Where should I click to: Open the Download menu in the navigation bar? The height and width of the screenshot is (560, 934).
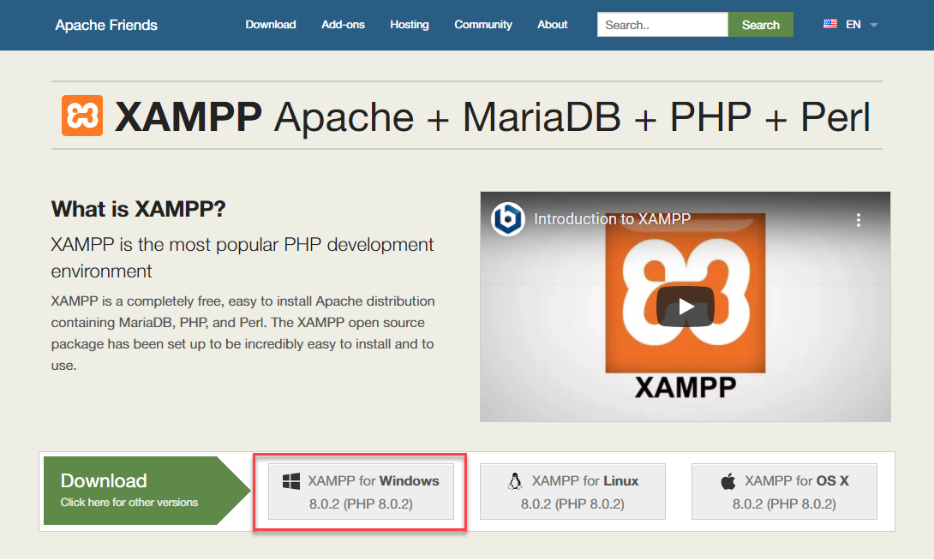pyautogui.click(x=271, y=24)
